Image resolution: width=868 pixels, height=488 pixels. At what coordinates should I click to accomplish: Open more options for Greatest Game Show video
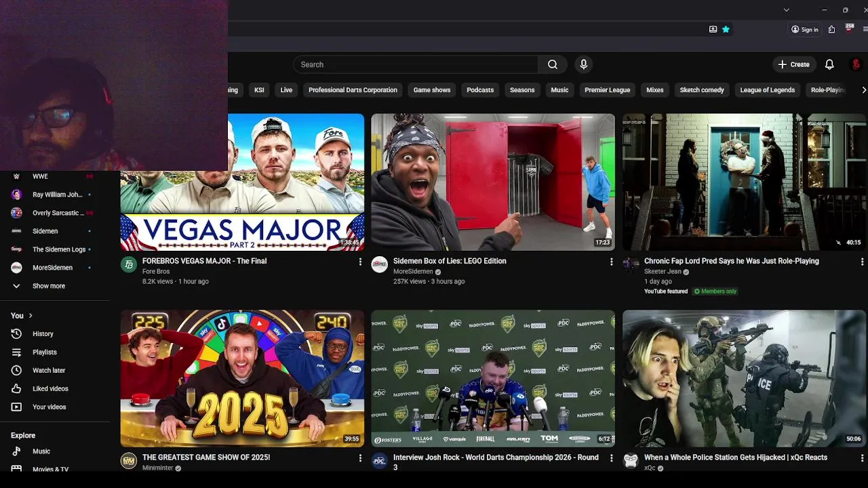pyautogui.click(x=360, y=458)
